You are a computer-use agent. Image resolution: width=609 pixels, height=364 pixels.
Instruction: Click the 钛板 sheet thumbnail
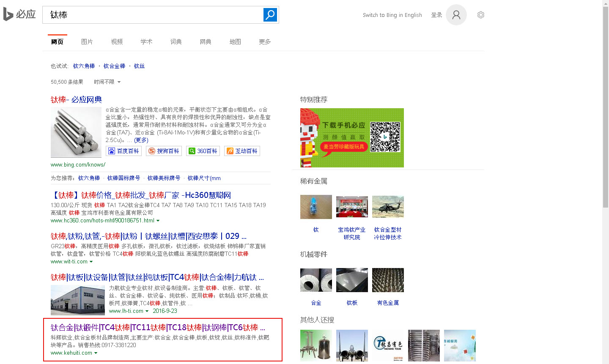352,280
